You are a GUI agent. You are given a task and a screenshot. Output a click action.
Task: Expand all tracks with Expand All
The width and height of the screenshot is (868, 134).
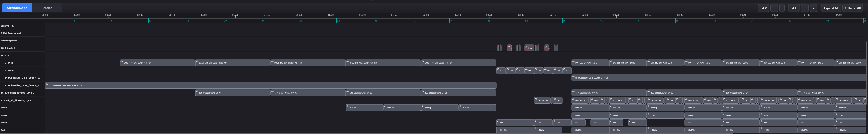point(831,8)
